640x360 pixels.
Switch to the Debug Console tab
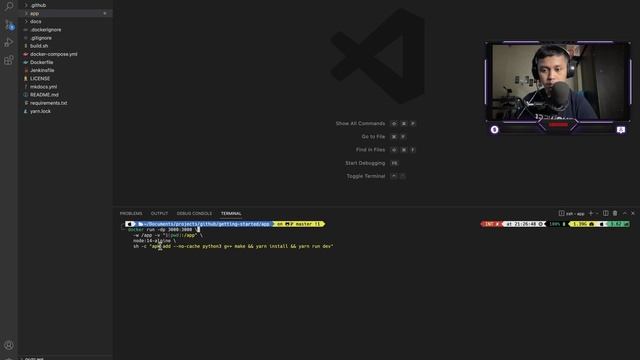point(194,213)
